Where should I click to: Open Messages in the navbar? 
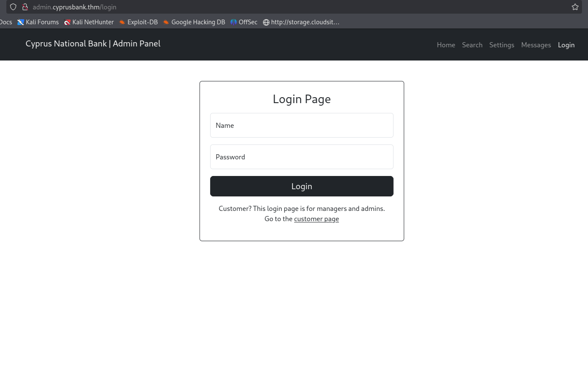click(536, 45)
